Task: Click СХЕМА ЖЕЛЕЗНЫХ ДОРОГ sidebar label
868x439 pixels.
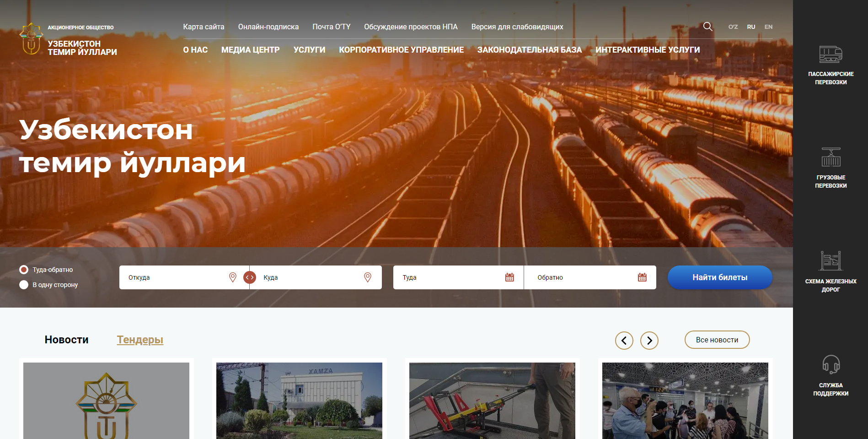Action: click(x=831, y=285)
